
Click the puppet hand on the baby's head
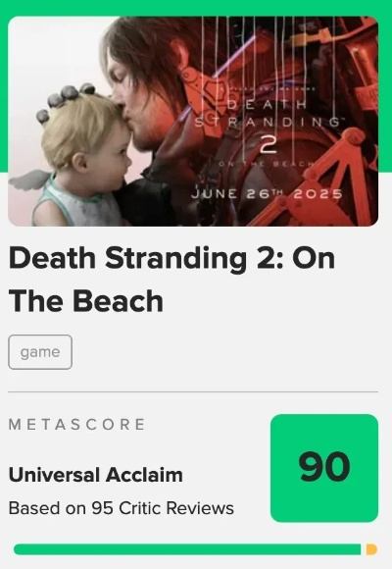coord(66,100)
